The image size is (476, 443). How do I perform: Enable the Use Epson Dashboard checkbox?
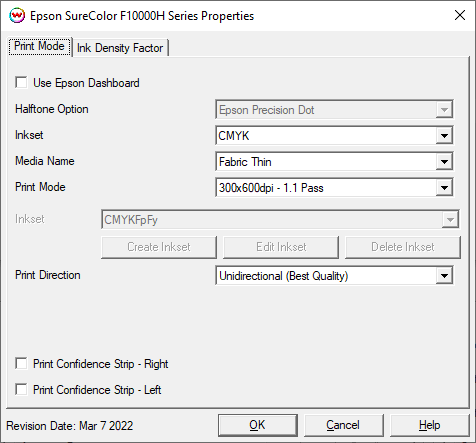21,83
